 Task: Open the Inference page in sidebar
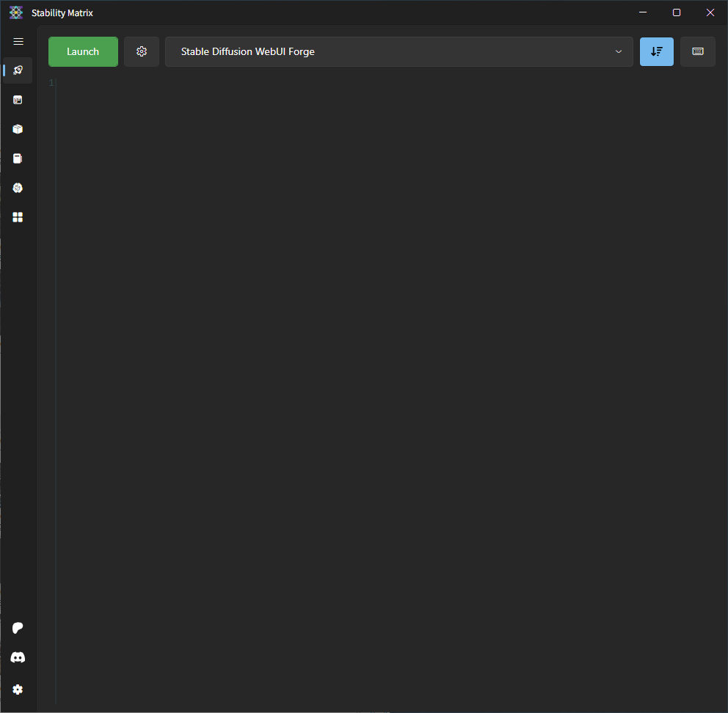18,100
